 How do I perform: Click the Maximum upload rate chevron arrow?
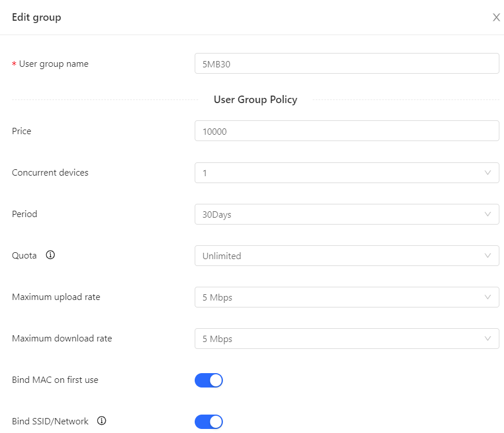tap(488, 297)
